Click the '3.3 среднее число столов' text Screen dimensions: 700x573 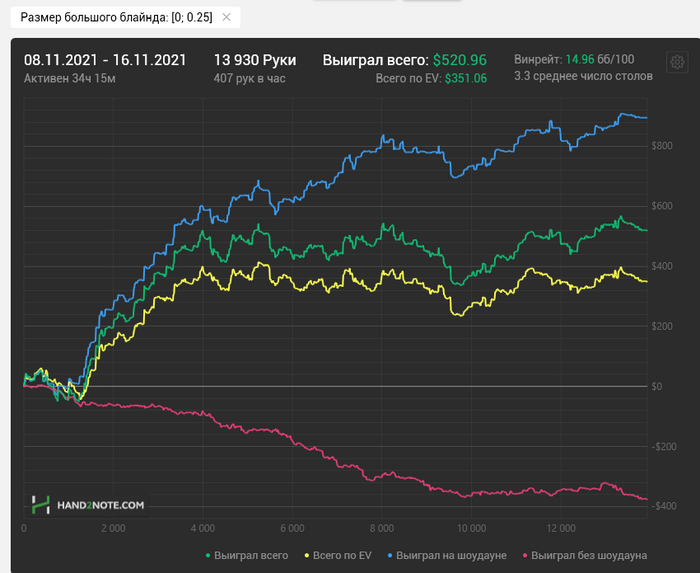pos(583,76)
